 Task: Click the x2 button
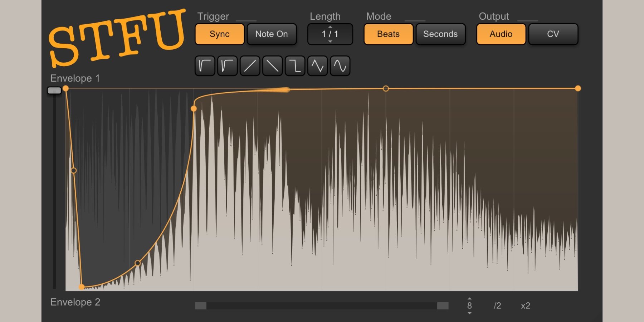[525, 306]
